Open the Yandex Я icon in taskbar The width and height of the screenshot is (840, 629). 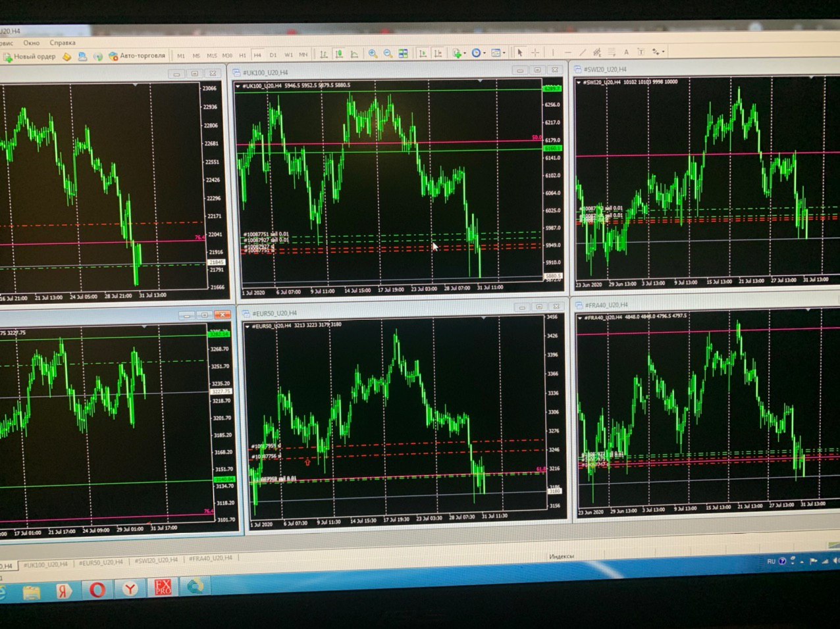click(63, 591)
